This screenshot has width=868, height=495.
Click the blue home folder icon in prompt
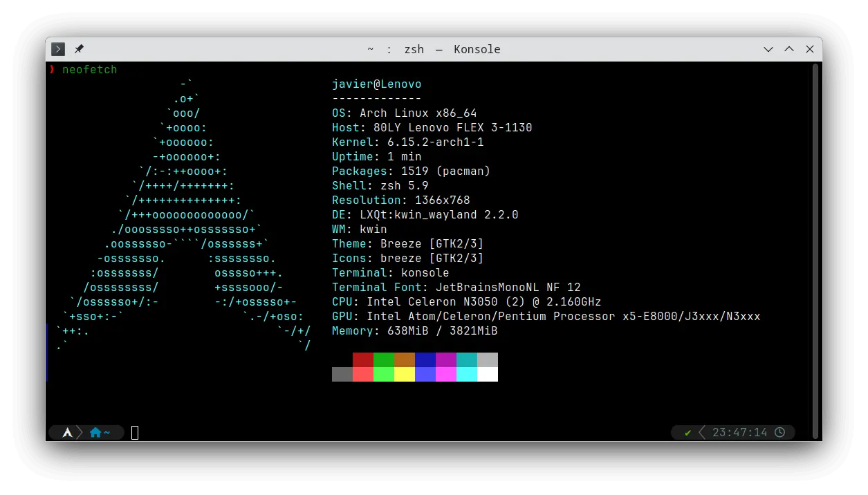(x=95, y=433)
